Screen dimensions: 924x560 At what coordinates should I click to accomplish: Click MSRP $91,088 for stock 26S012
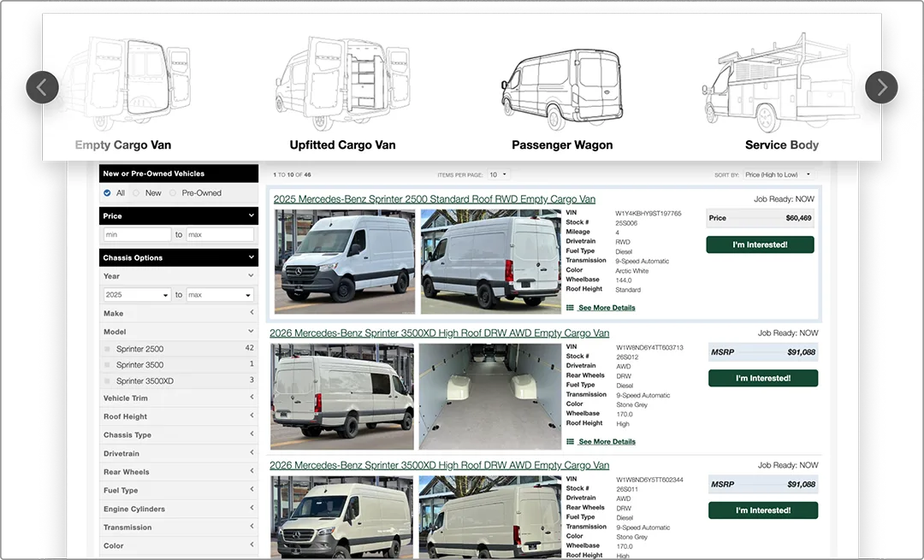click(763, 352)
